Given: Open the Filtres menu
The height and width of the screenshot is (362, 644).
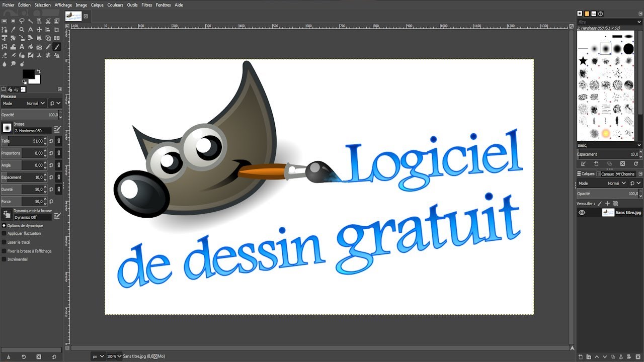Looking at the screenshot, I should pos(147,5).
